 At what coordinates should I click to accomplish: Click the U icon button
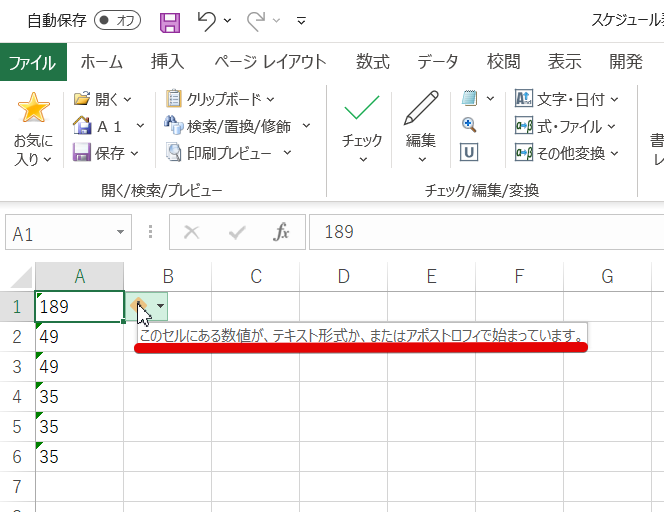pyautogui.click(x=469, y=152)
